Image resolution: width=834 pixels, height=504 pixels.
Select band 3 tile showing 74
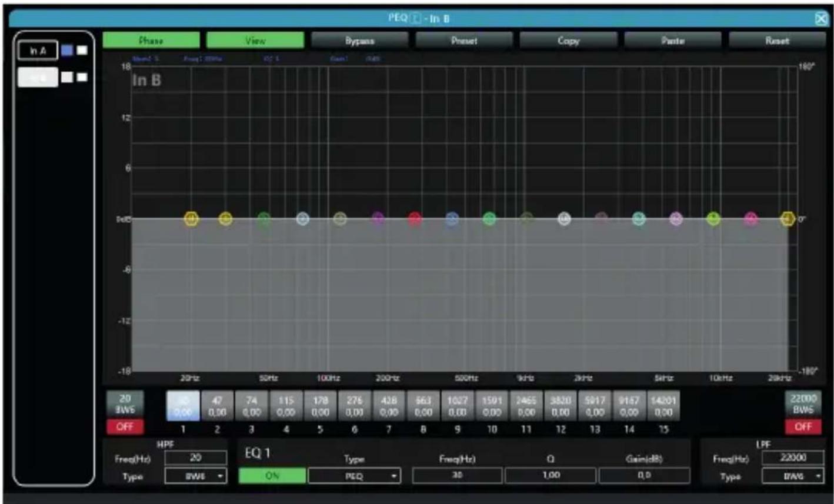[x=252, y=406]
